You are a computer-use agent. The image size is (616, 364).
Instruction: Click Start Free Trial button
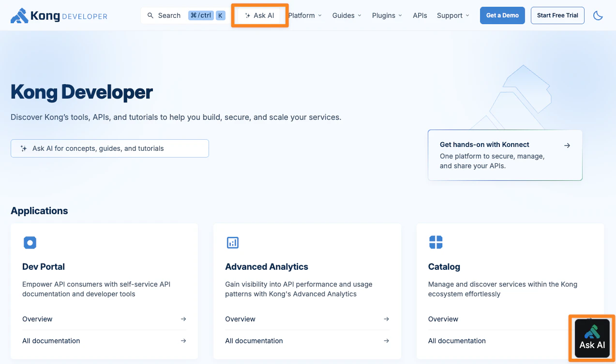557,15
